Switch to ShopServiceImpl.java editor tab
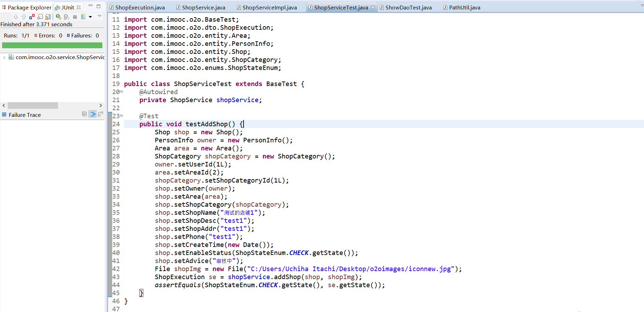Screen dimensions: 644x312 267,7
